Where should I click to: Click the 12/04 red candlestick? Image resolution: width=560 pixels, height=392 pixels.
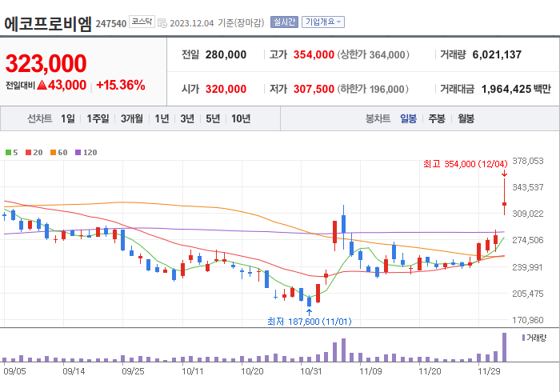tap(504, 204)
